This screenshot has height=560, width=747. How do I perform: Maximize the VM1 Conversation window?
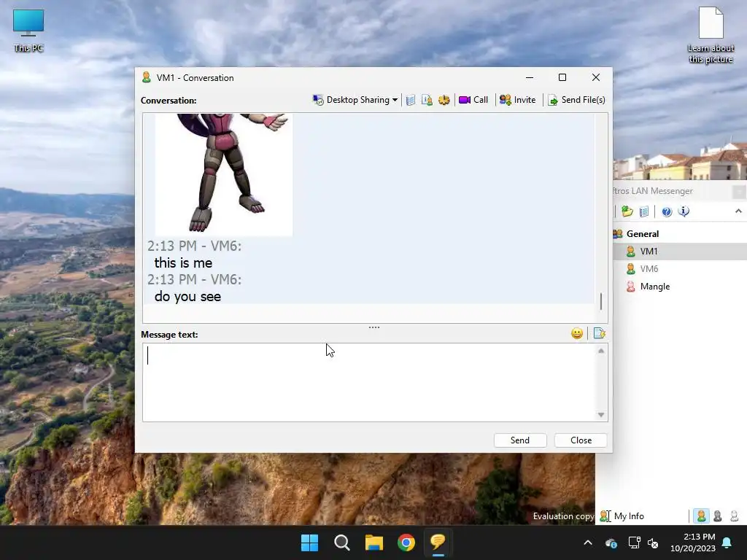(562, 77)
